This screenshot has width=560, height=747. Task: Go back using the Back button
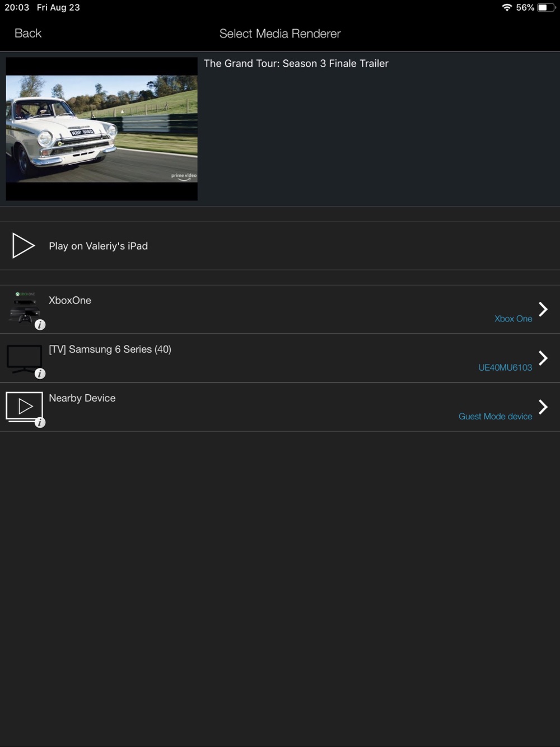[28, 34]
